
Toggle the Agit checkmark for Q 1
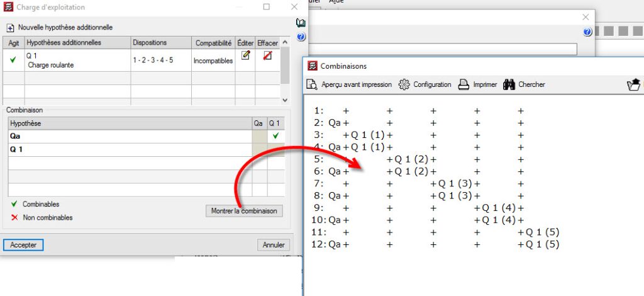[13, 60]
